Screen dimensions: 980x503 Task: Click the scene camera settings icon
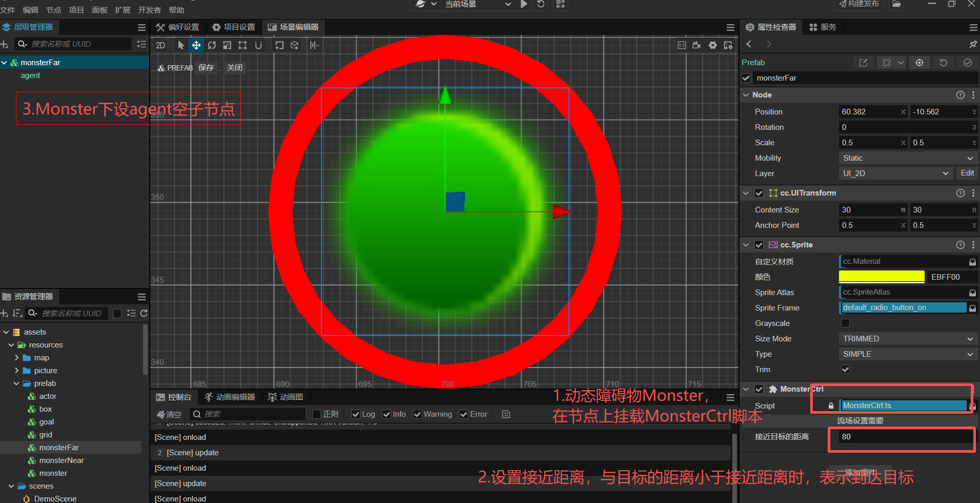696,45
